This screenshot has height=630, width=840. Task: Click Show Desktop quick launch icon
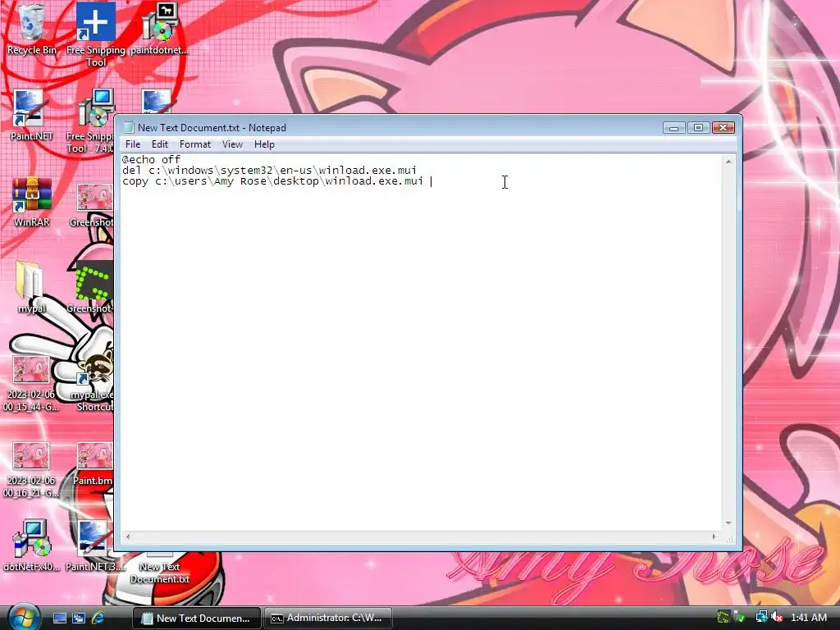(x=59, y=619)
